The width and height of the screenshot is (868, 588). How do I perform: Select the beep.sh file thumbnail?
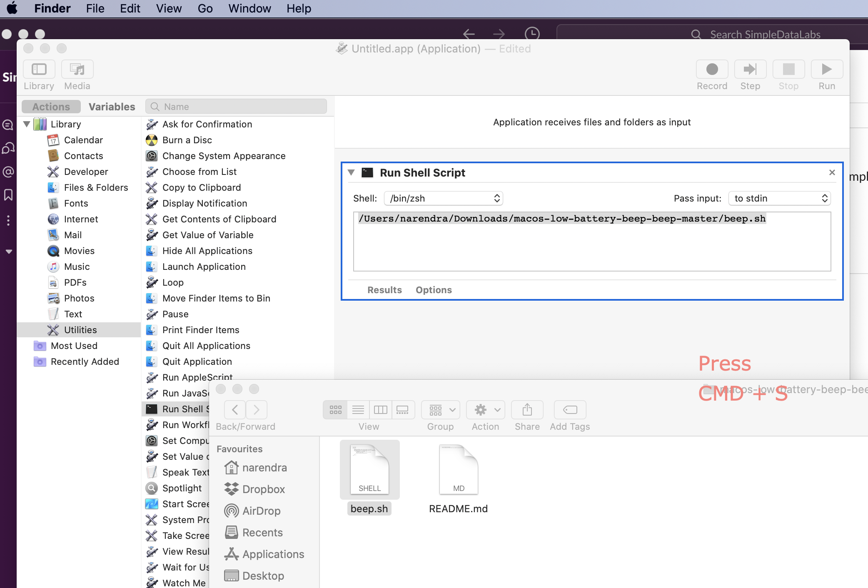(369, 469)
